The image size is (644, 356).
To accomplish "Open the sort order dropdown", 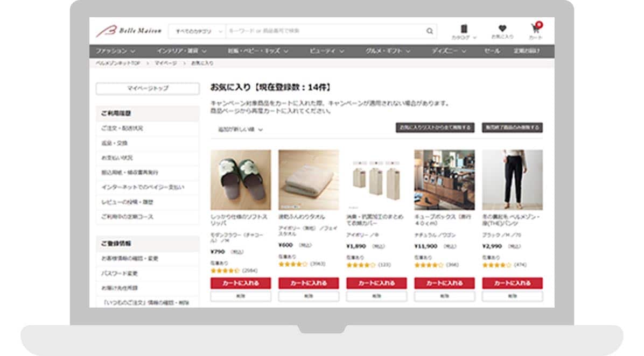I will point(240,130).
